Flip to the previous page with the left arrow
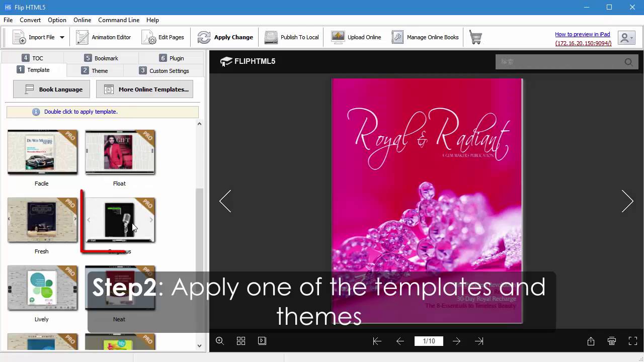644x362 pixels. [225, 201]
